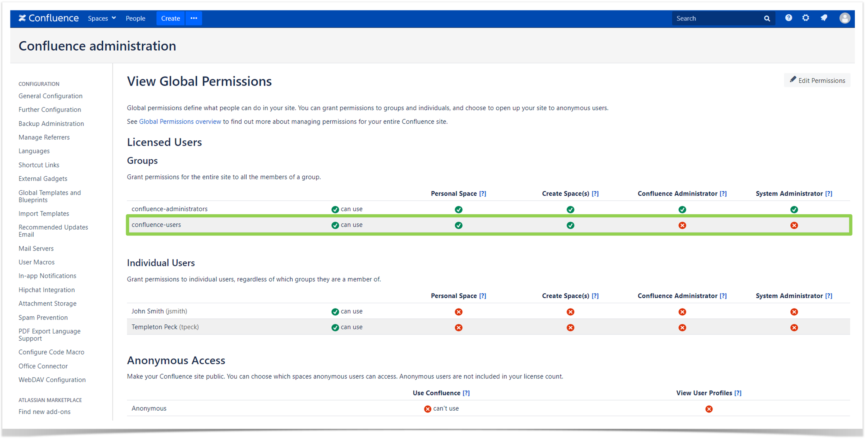Screen dimensions: 868x440
Task: Open In-app Notifications in sidebar
Action: [x=47, y=276]
